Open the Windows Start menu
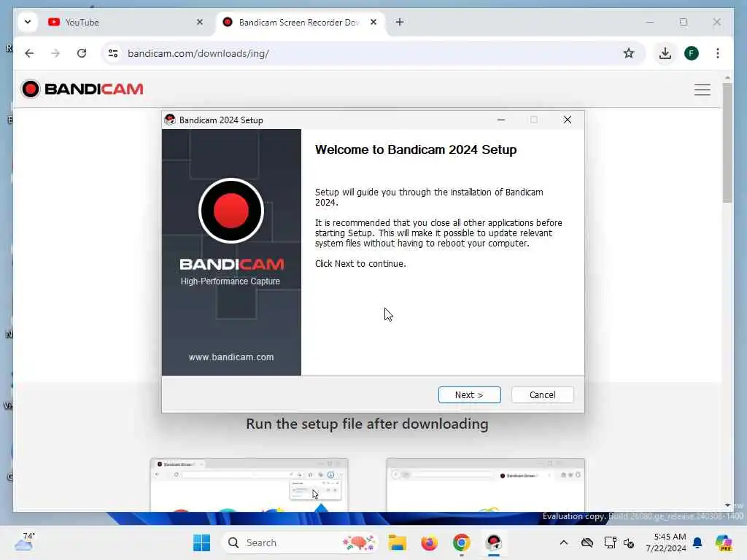This screenshot has height=560, width=747. pos(201,542)
